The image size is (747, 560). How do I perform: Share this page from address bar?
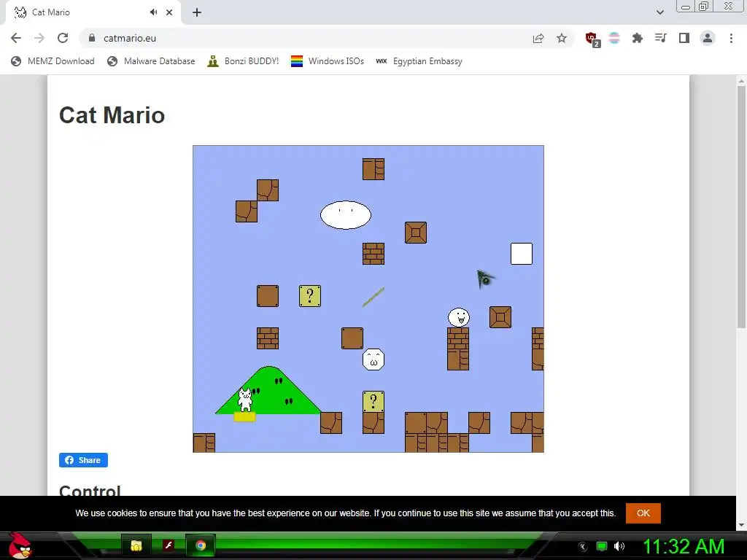pos(538,38)
